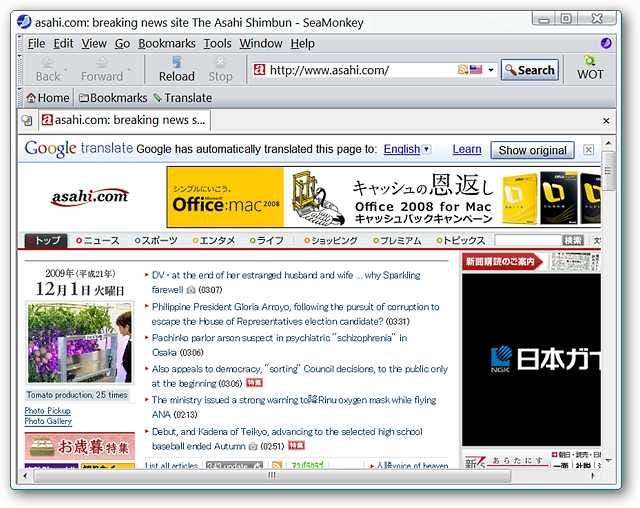The height and width of the screenshot is (508, 640).
Task: Click the asahi site search field
Action: pyautogui.click(x=528, y=240)
